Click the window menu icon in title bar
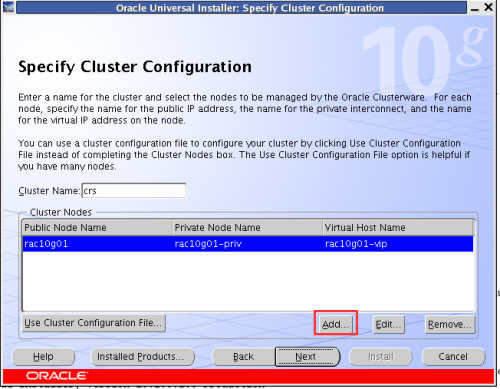This screenshot has height=389, width=500. pos(8,7)
